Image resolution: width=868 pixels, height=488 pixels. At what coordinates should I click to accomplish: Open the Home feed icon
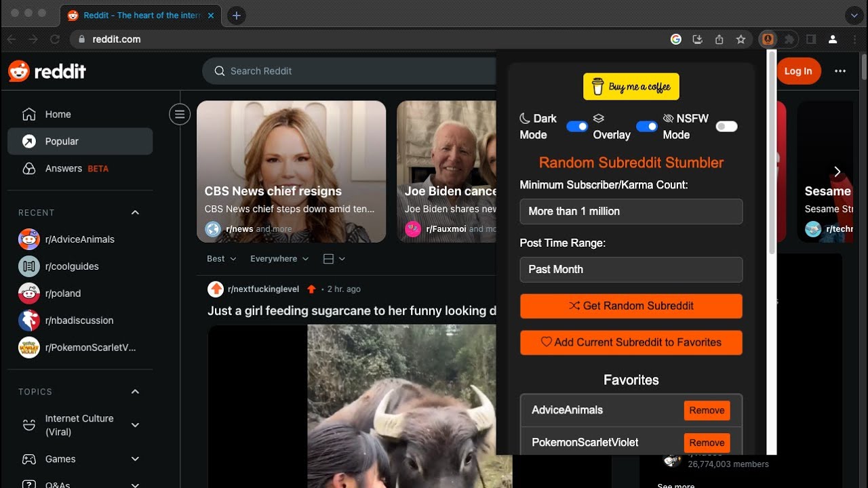(28, 114)
